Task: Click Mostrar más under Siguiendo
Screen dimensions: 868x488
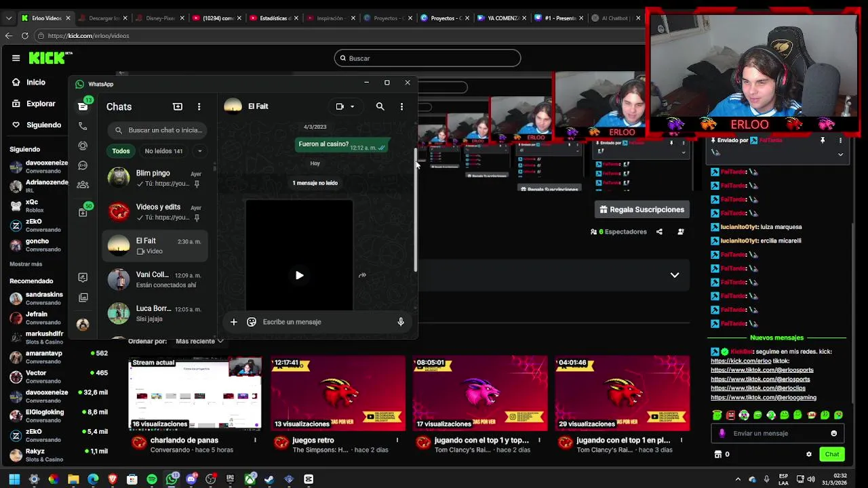Action: [x=26, y=264]
